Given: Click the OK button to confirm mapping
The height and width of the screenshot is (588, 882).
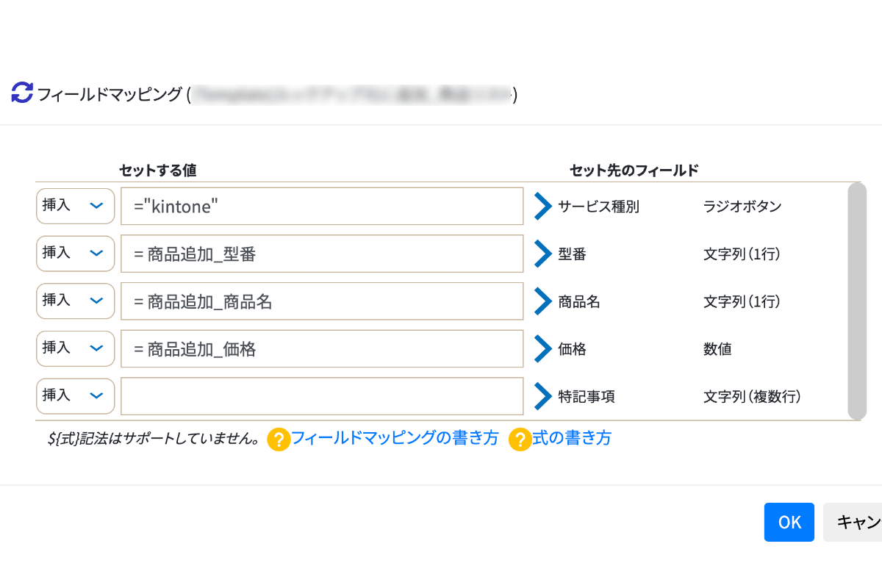Looking at the screenshot, I should click(789, 522).
